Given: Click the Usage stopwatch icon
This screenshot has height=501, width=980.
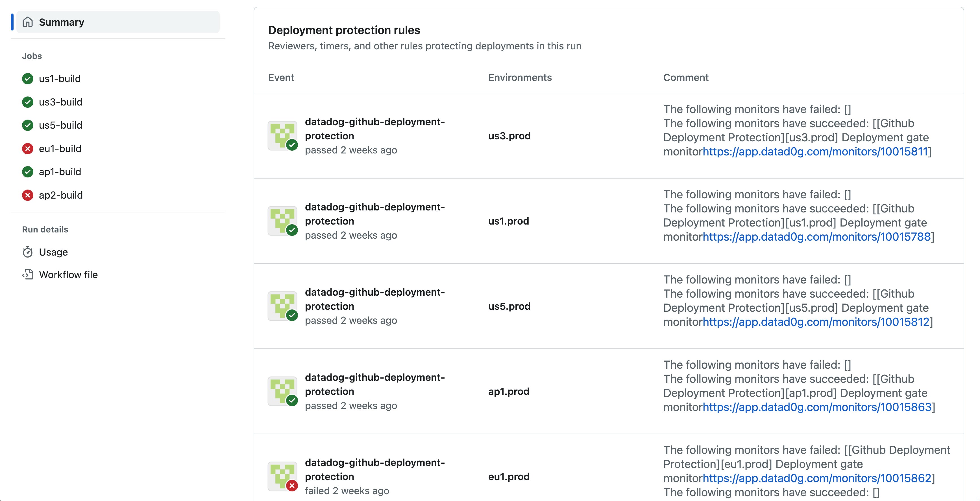Looking at the screenshot, I should pyautogui.click(x=27, y=252).
